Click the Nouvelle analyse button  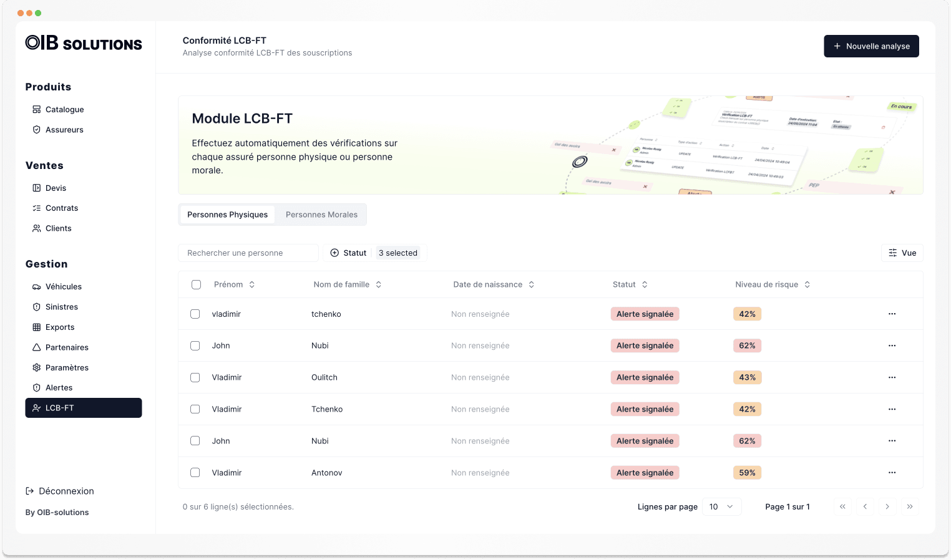tap(871, 46)
